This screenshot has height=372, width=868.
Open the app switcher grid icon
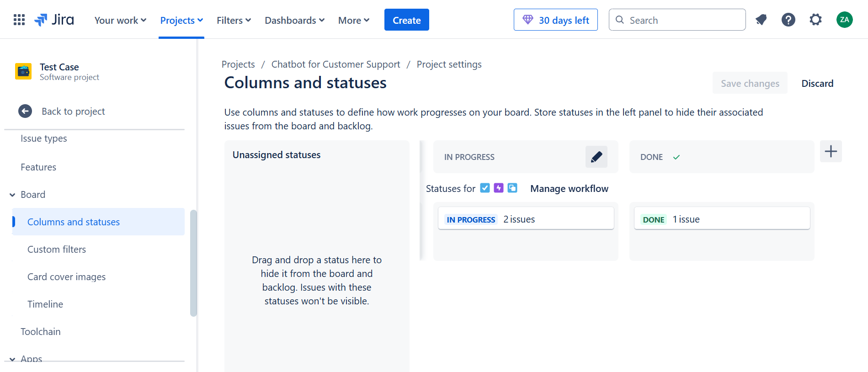(19, 20)
